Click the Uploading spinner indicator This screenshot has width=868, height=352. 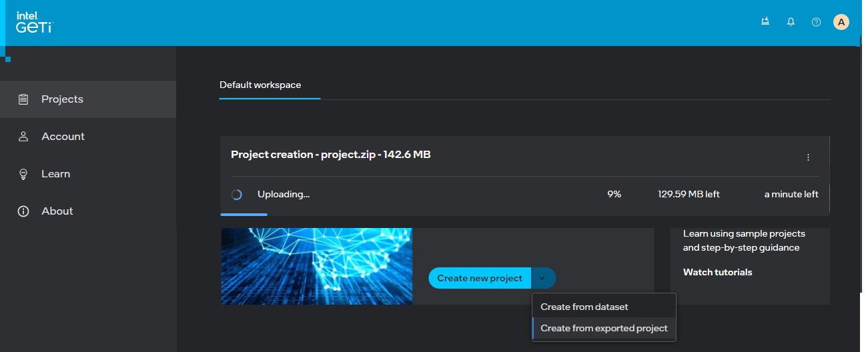point(236,195)
